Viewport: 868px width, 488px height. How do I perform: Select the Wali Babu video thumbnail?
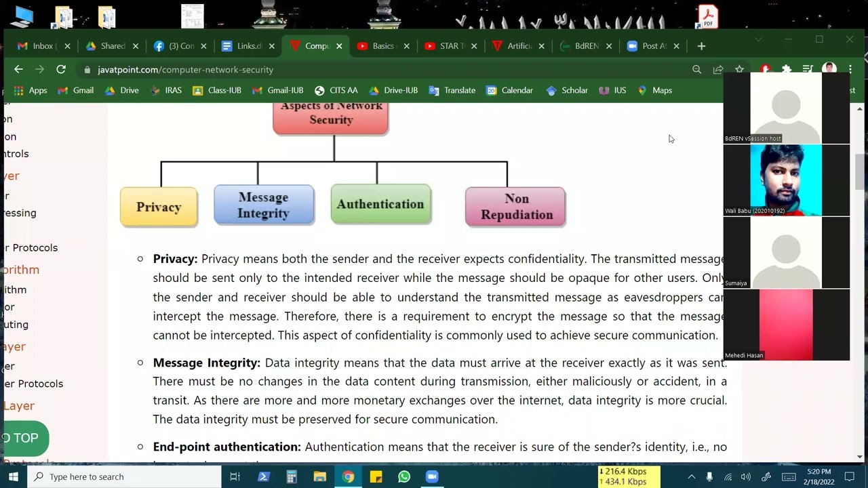[x=786, y=180]
